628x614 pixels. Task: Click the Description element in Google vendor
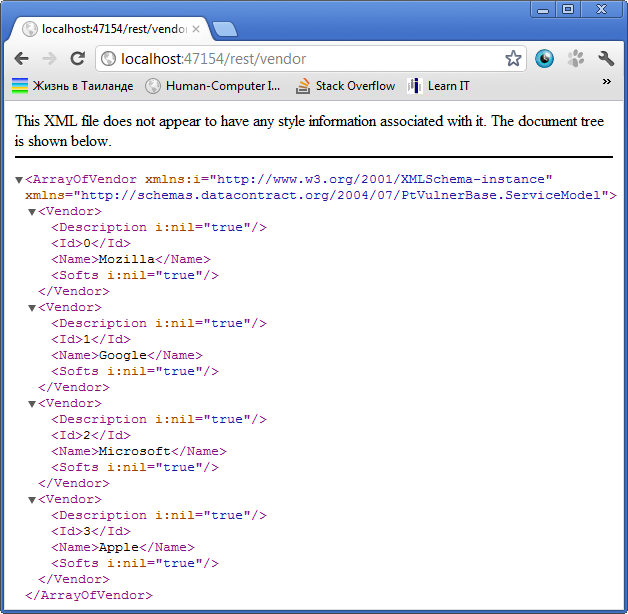coord(159,324)
